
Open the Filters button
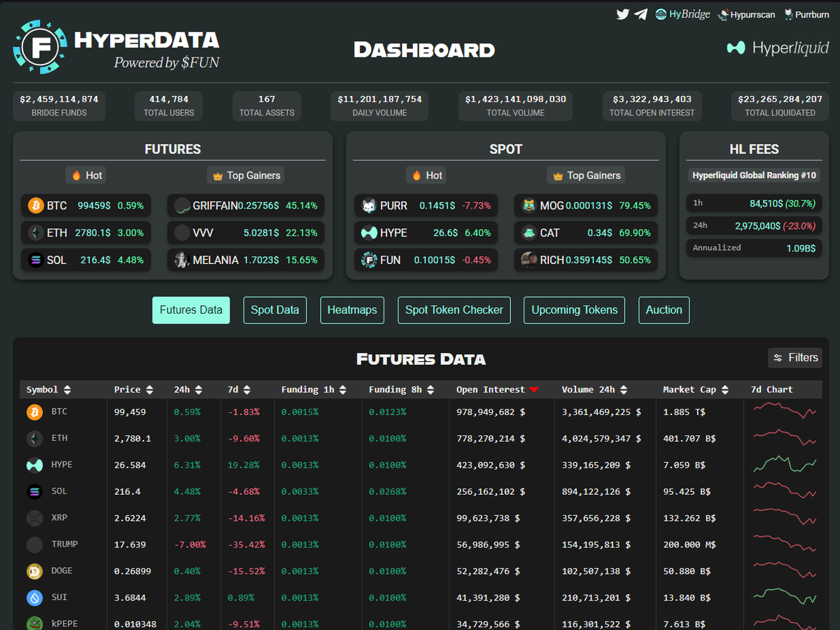tap(795, 358)
